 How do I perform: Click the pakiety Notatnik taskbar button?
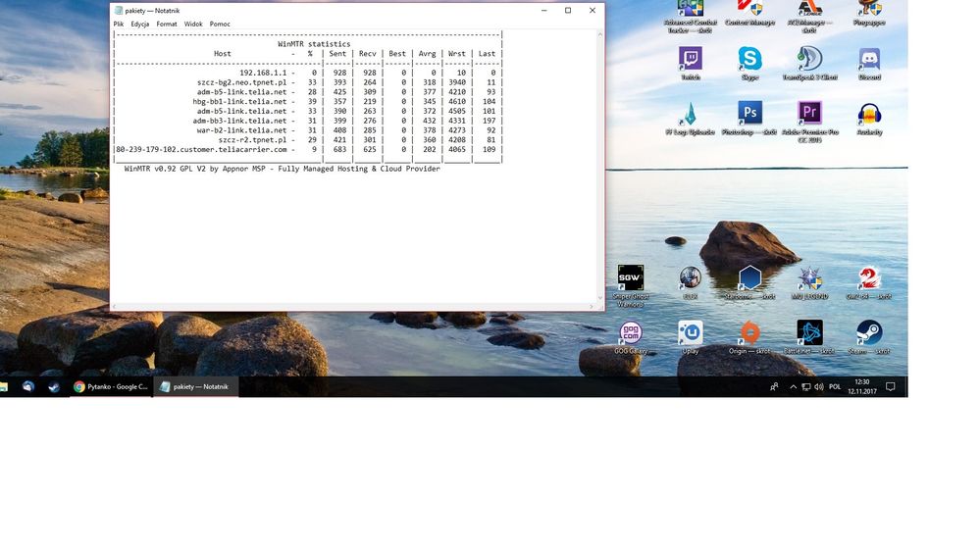tap(194, 387)
